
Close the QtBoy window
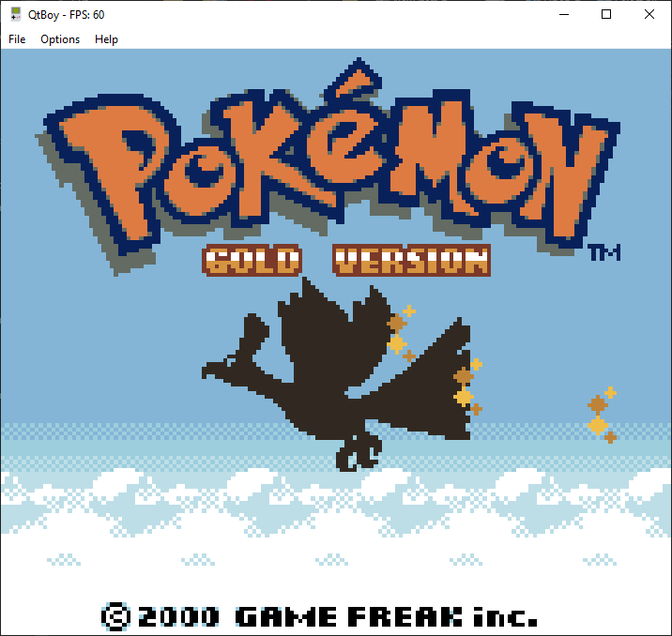(649, 15)
